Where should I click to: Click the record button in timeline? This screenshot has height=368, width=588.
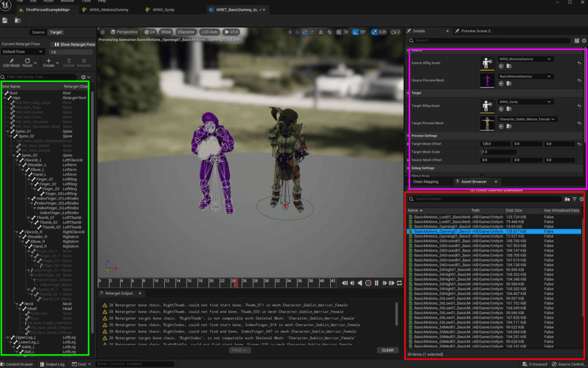point(369,283)
